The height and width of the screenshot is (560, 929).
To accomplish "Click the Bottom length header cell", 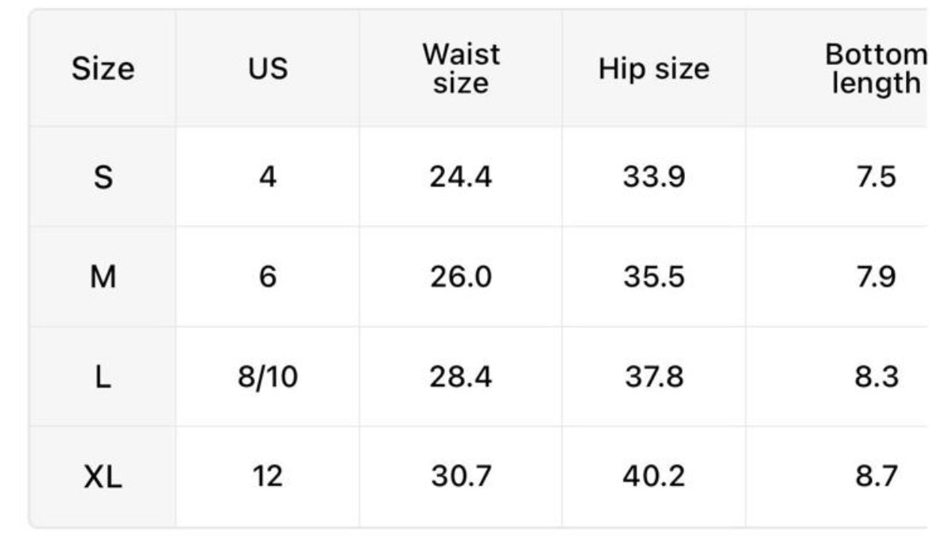I will (x=876, y=69).
